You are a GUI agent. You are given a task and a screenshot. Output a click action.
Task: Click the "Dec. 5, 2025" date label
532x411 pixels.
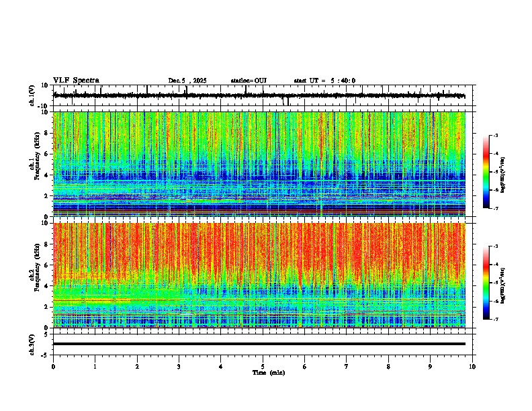pyautogui.click(x=187, y=81)
